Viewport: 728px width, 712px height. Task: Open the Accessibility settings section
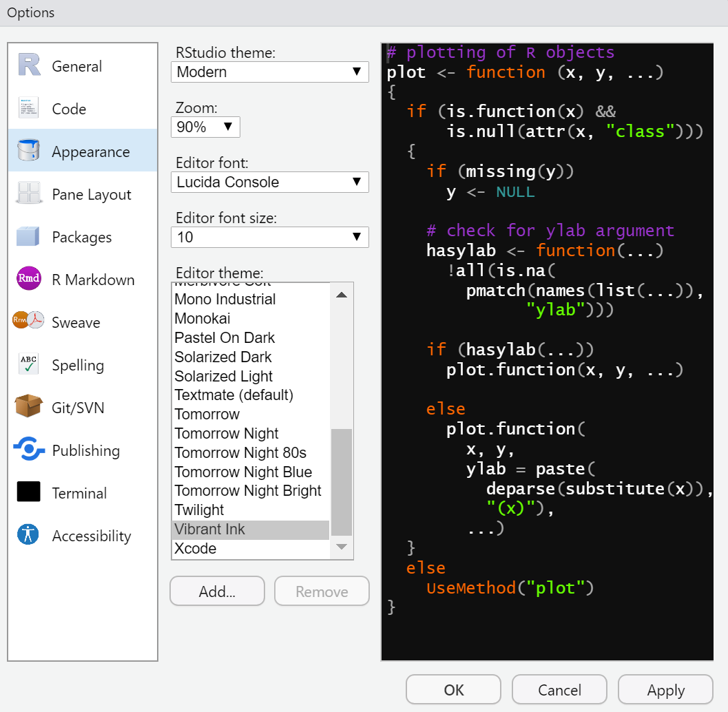coord(83,535)
